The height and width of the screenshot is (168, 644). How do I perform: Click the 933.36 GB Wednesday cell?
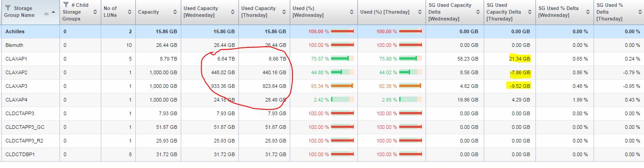[x=223, y=87]
